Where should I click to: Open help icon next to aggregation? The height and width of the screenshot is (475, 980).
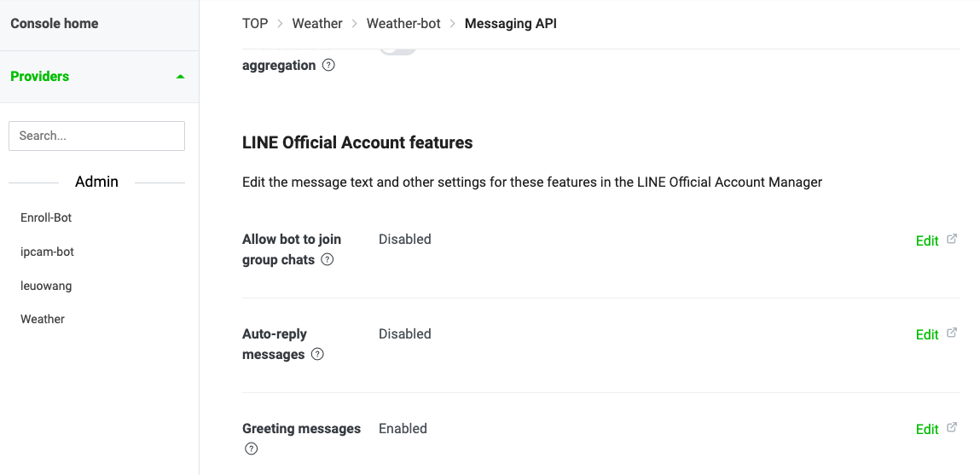coord(328,65)
